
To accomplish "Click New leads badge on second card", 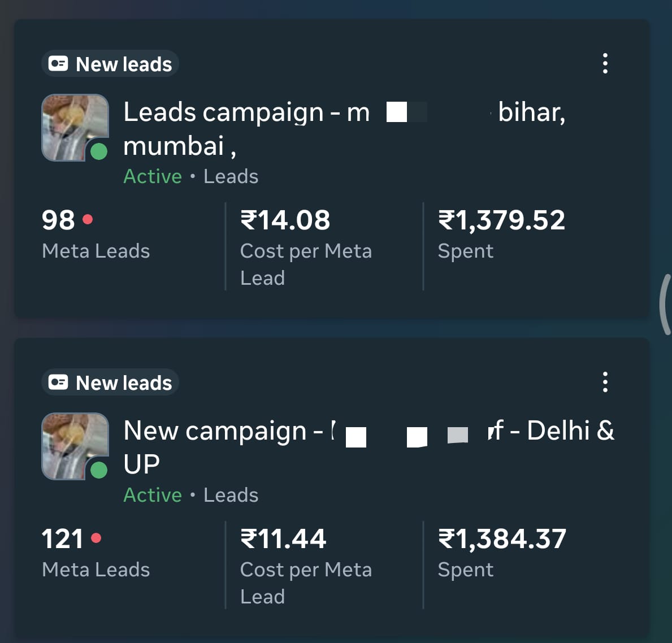I will pyautogui.click(x=110, y=383).
